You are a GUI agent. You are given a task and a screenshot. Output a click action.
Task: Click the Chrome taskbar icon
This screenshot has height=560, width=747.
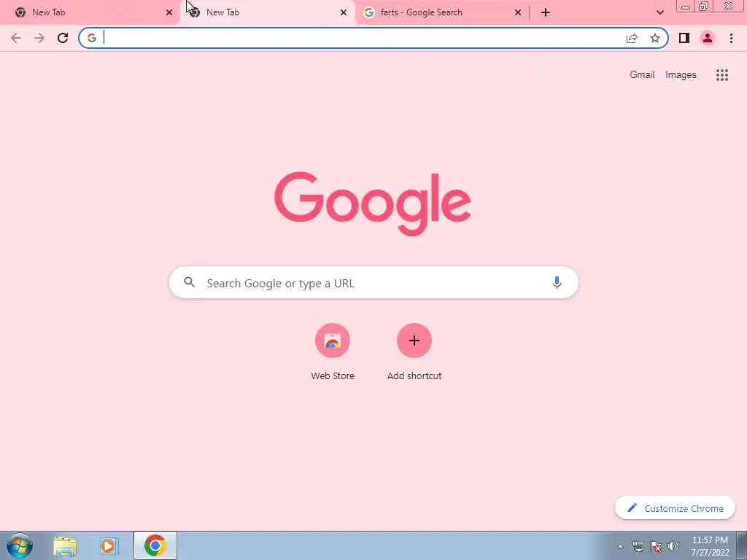(155, 545)
